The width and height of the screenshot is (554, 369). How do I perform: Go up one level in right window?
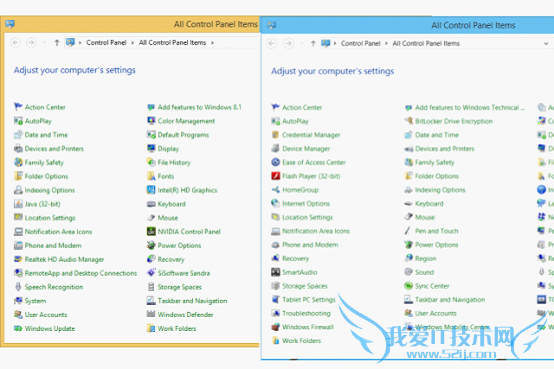click(x=313, y=43)
